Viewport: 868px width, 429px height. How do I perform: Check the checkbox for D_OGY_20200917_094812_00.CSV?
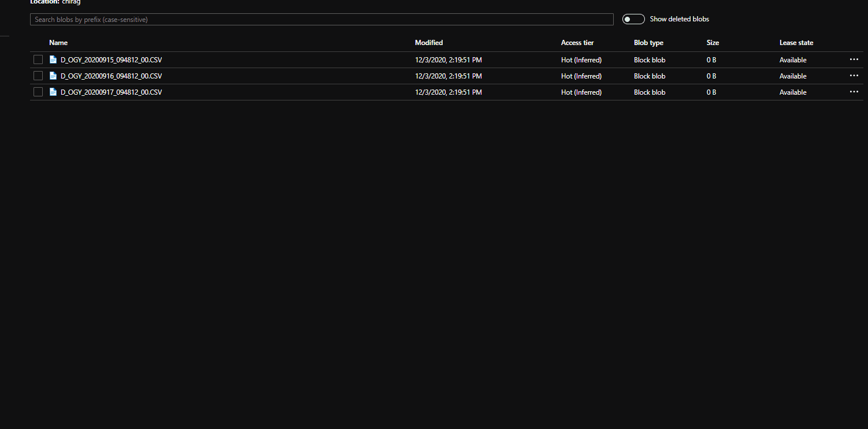[38, 91]
